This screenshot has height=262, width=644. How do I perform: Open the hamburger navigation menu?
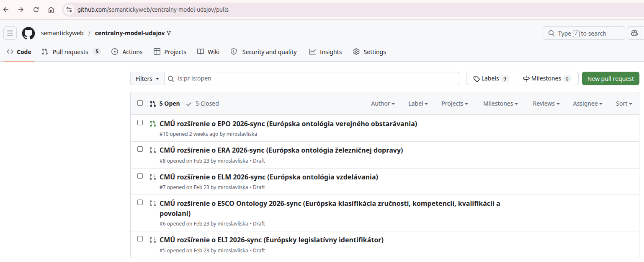tap(10, 33)
